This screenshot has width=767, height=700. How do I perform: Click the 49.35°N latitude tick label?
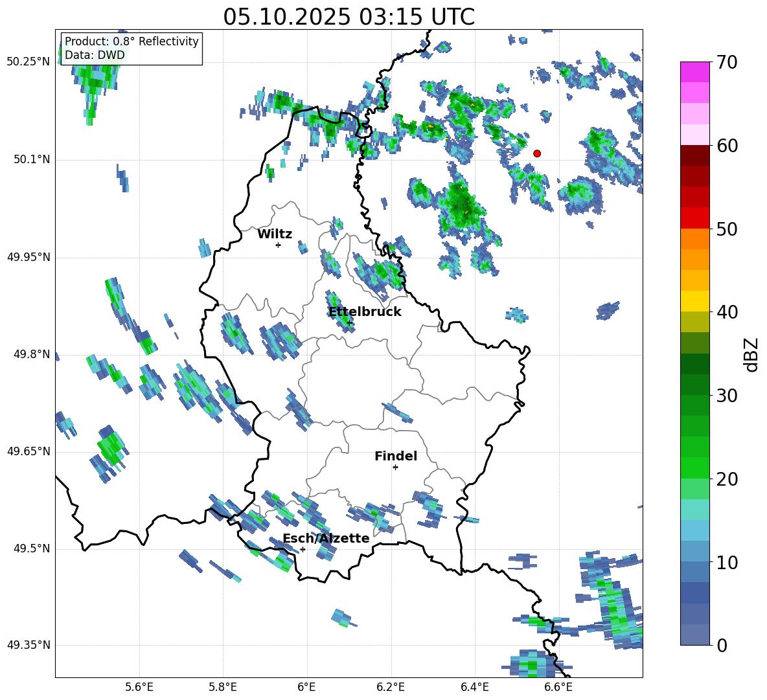coord(29,645)
